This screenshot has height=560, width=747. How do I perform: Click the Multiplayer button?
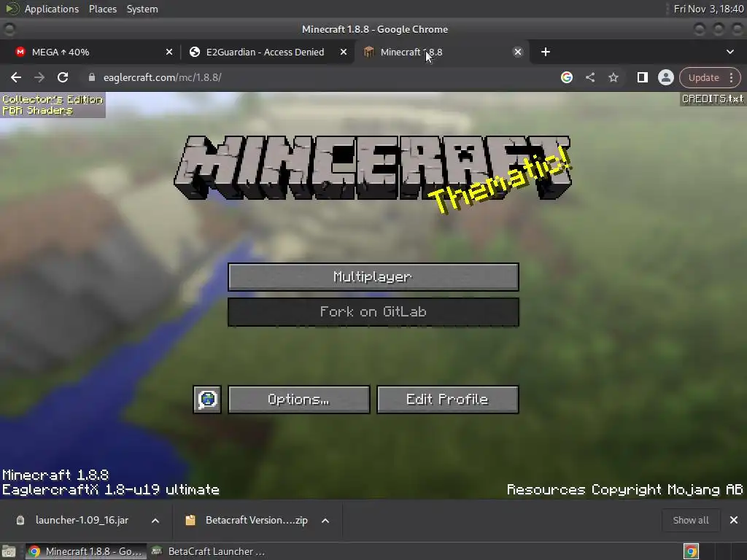(x=373, y=276)
